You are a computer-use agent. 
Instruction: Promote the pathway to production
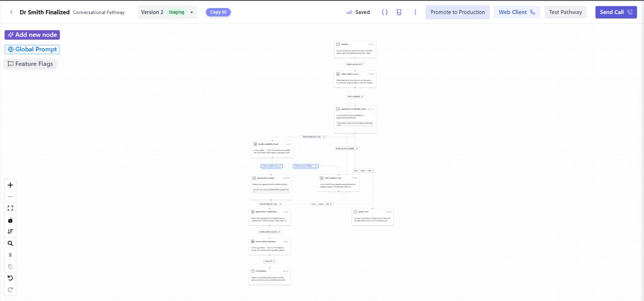pos(457,12)
